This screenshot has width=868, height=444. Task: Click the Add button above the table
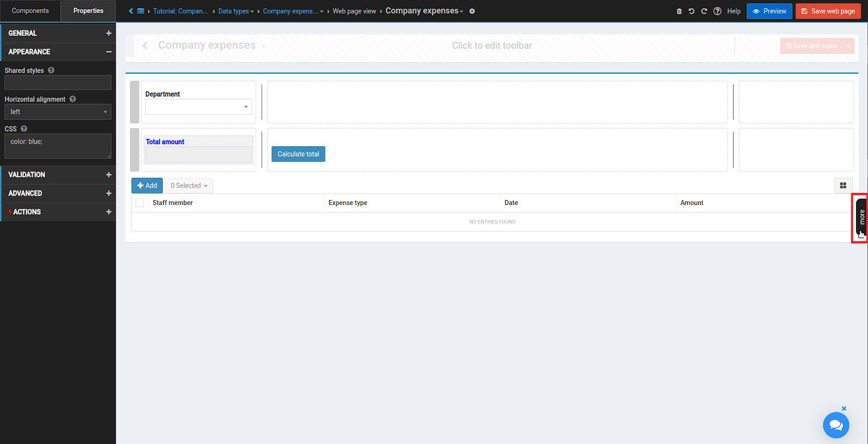[x=147, y=185]
